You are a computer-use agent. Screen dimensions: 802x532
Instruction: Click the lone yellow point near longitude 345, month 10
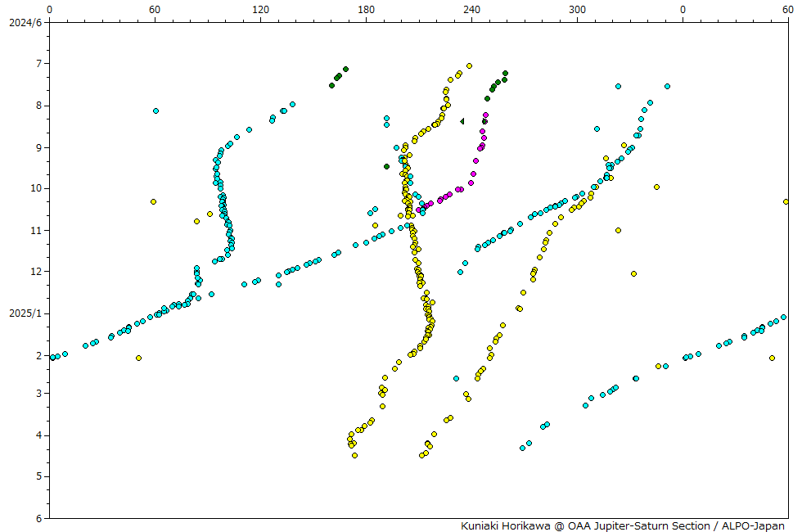click(x=656, y=187)
